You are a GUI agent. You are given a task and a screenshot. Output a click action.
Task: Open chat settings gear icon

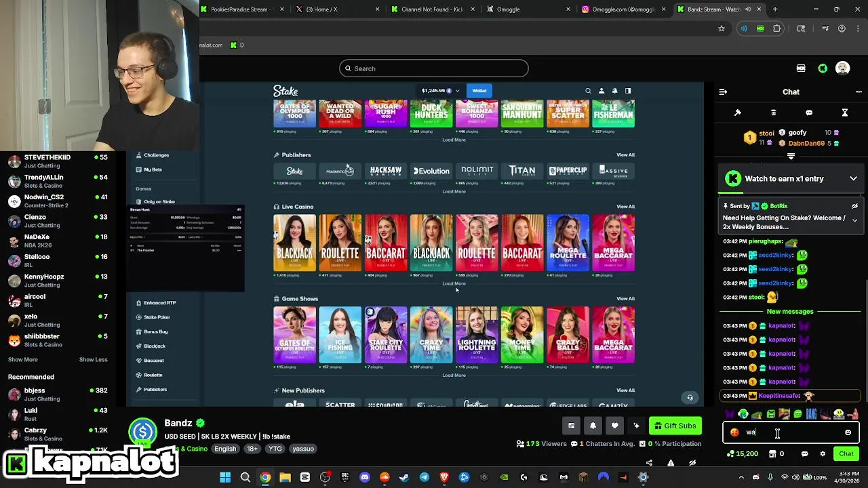[823, 454]
